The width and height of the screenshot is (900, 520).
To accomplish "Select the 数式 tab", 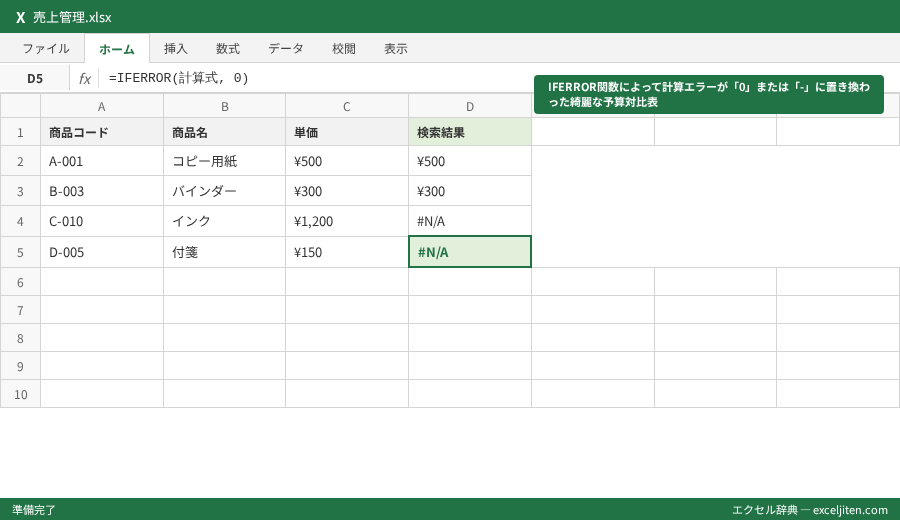I will (228, 49).
